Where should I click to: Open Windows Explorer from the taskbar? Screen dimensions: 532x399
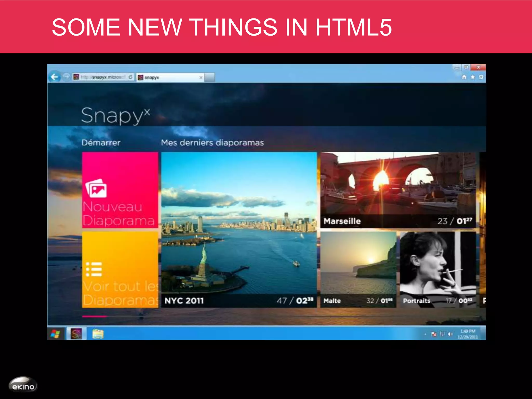click(98, 334)
